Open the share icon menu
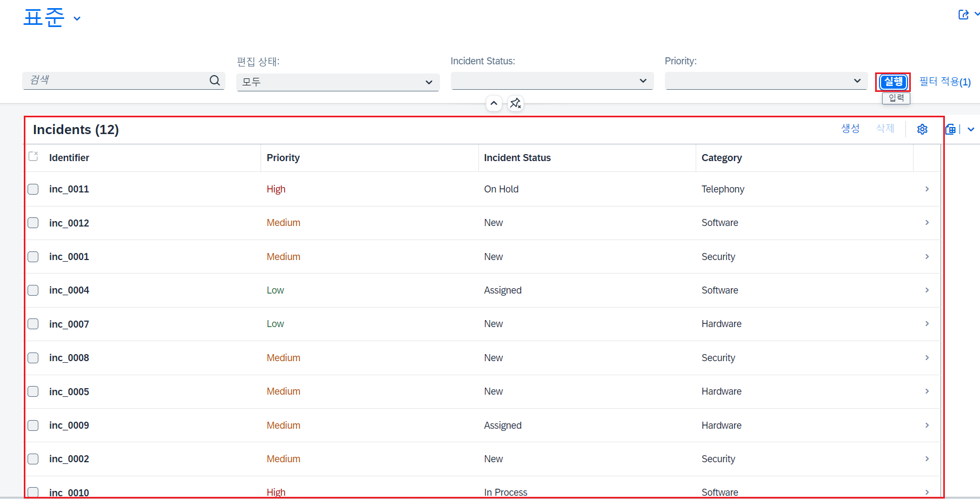The height and width of the screenshot is (499, 980). tap(963, 15)
